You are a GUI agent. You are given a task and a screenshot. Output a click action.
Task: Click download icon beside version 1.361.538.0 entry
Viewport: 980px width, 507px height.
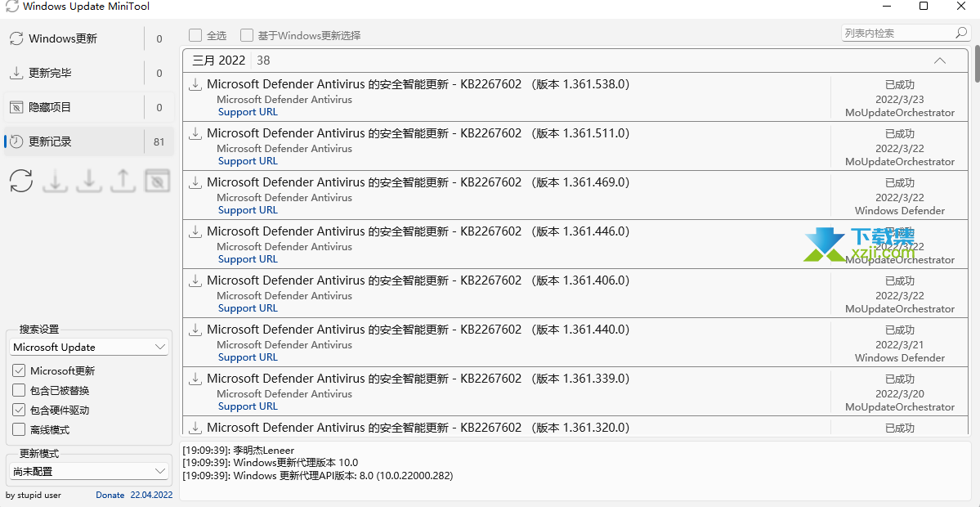click(x=195, y=84)
